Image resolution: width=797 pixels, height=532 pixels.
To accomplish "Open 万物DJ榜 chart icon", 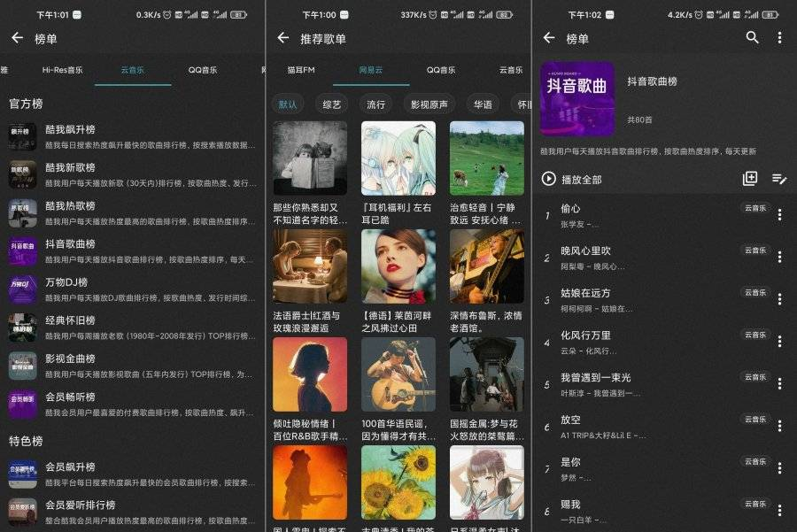I will coord(22,289).
